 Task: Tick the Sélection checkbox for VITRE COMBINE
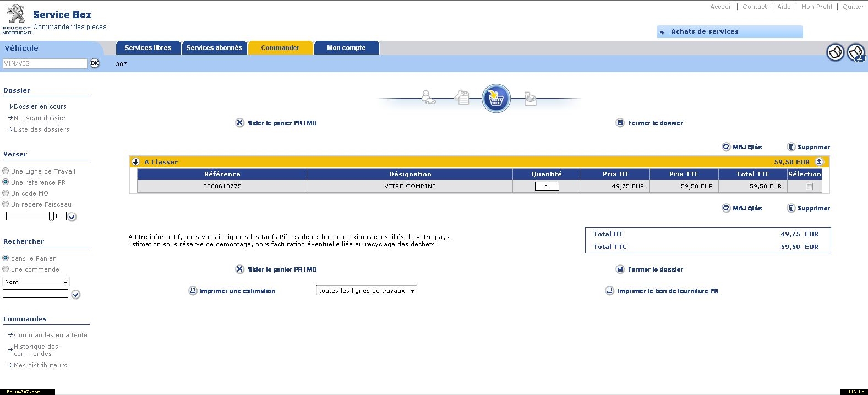[809, 187]
